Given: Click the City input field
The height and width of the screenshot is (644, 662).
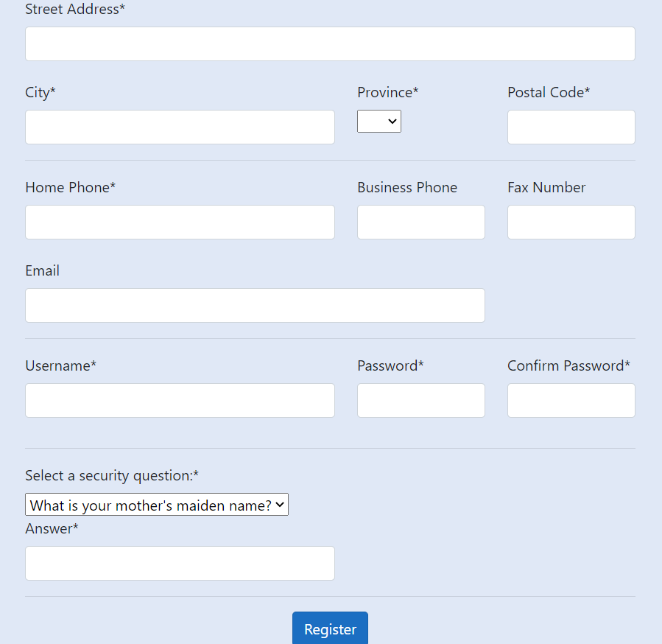Looking at the screenshot, I should (x=180, y=127).
